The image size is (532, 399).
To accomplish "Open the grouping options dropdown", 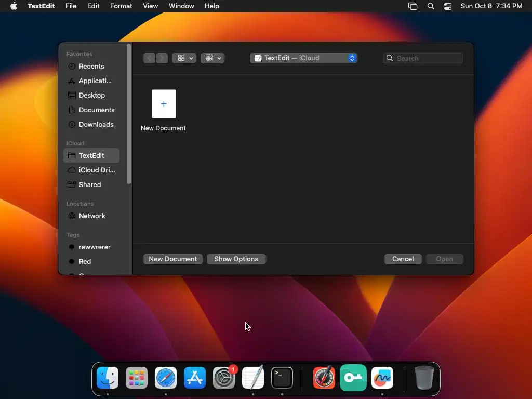I will tap(212, 58).
